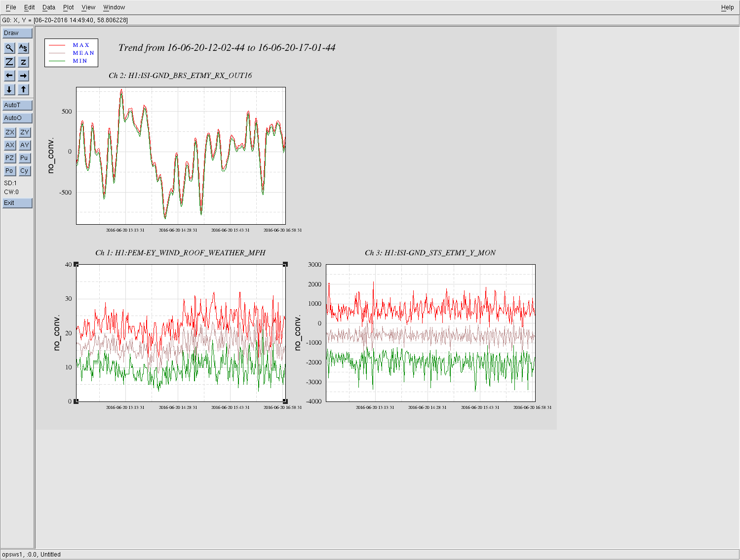Click the Cy cycle world button

[x=25, y=171]
